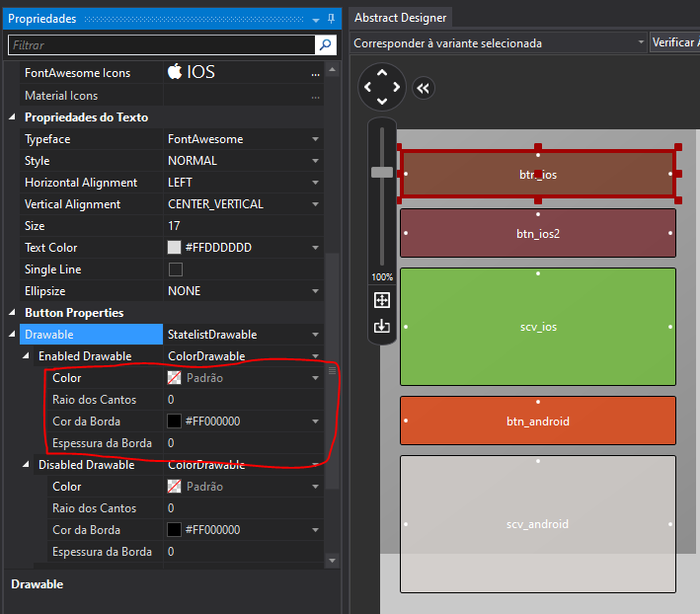Select the scv_android panel
The height and width of the screenshot is (614, 700).
coord(538,524)
